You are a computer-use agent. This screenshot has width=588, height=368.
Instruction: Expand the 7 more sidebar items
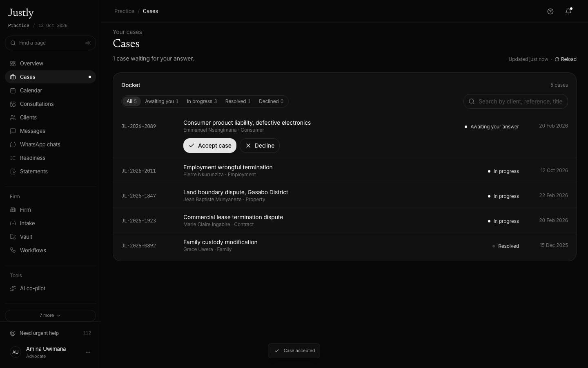pyautogui.click(x=50, y=316)
